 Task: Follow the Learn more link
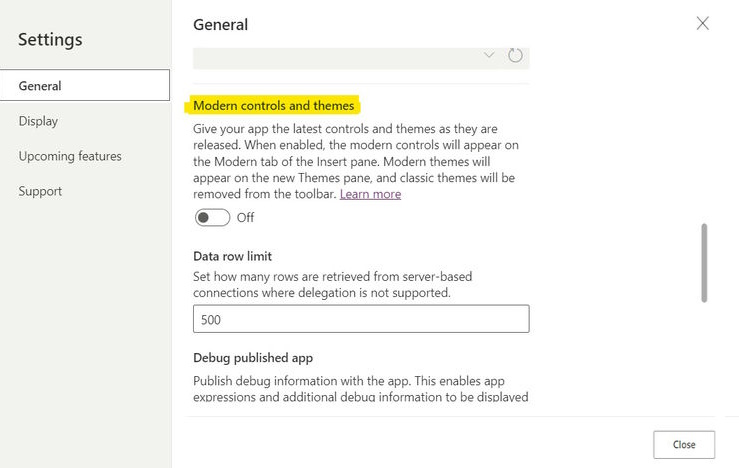[370, 194]
